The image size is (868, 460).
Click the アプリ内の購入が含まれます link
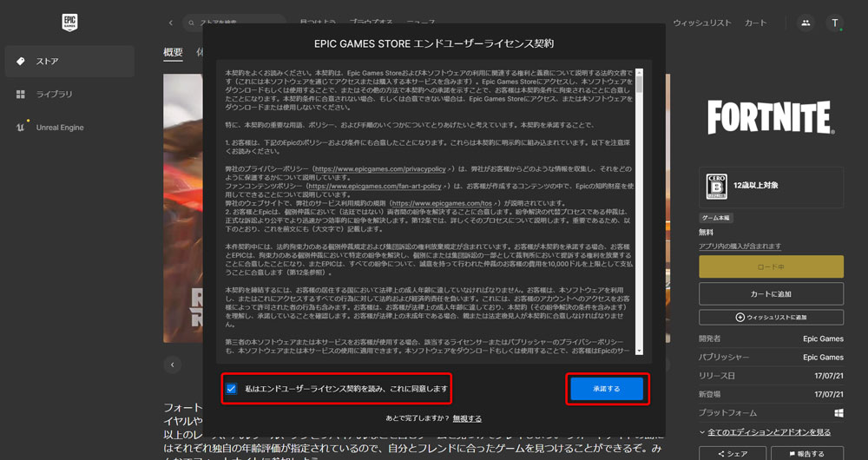click(x=740, y=246)
